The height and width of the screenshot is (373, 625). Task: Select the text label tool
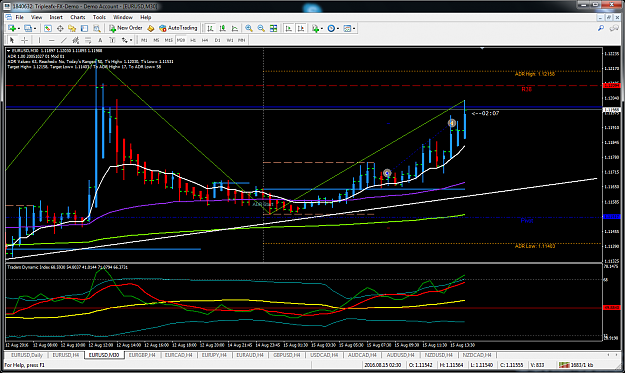coord(112,40)
